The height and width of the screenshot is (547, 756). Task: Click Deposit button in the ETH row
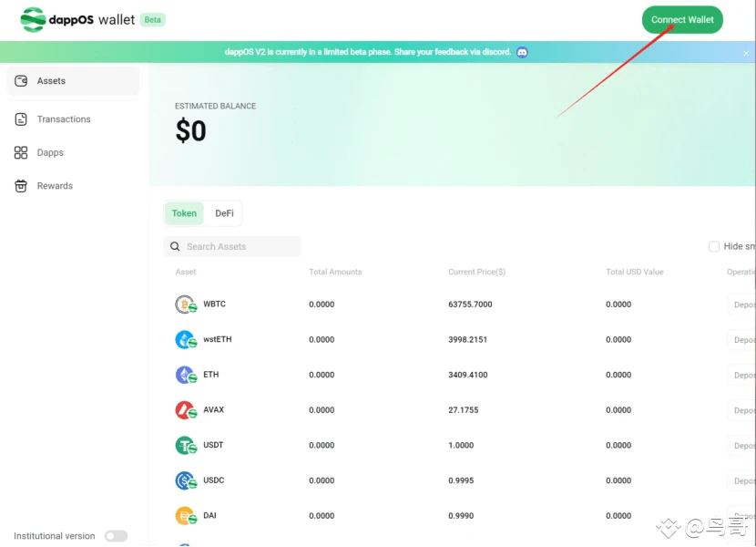[x=741, y=375]
